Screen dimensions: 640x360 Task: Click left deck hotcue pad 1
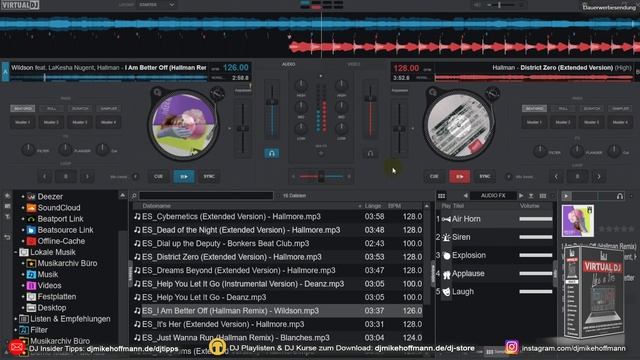[x=23, y=122]
